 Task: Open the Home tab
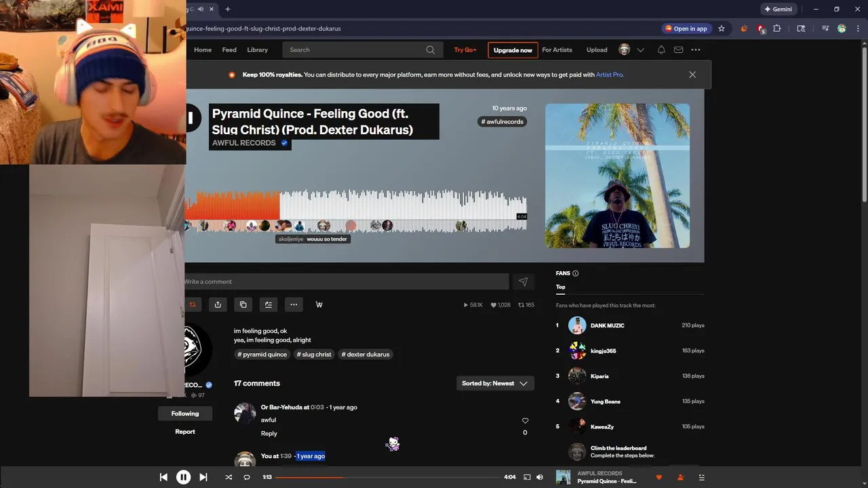(203, 49)
